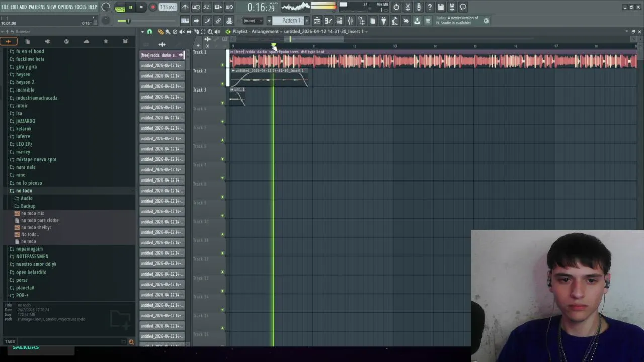Open the plugin picker plug icon
This screenshot has width=644, height=362.
(384, 21)
